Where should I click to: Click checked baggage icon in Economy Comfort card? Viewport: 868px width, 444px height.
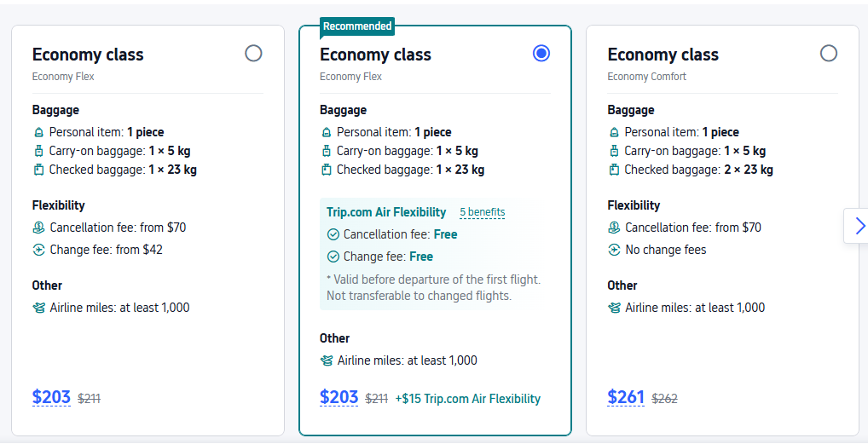613,170
